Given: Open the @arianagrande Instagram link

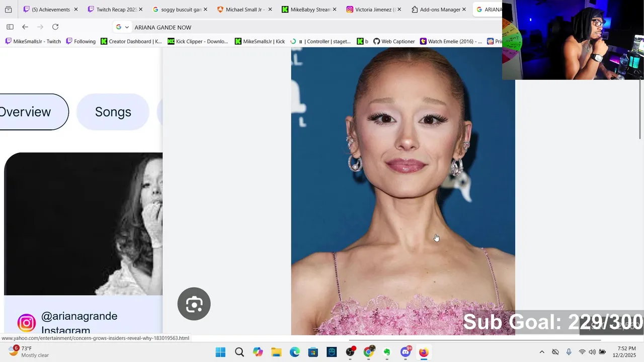Looking at the screenshot, I should (79, 323).
